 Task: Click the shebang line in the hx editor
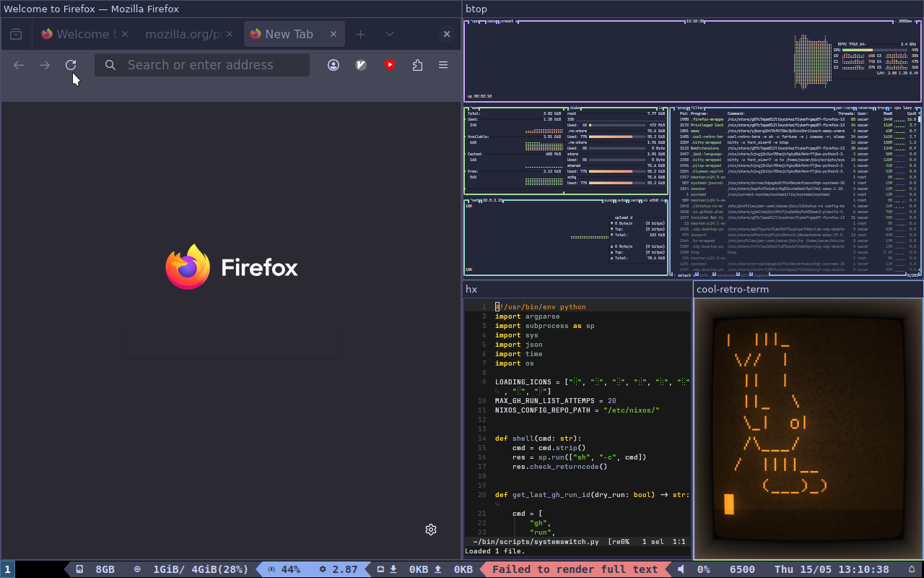pos(541,307)
